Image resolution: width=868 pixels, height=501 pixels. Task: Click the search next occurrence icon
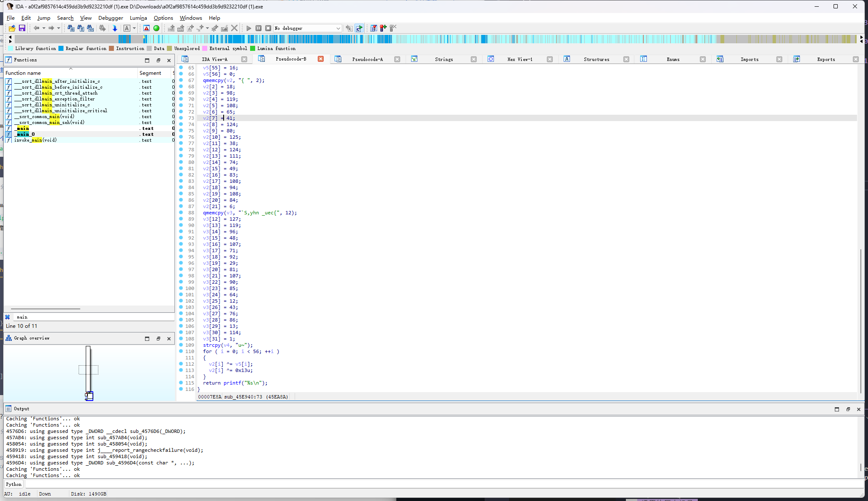coord(102,28)
